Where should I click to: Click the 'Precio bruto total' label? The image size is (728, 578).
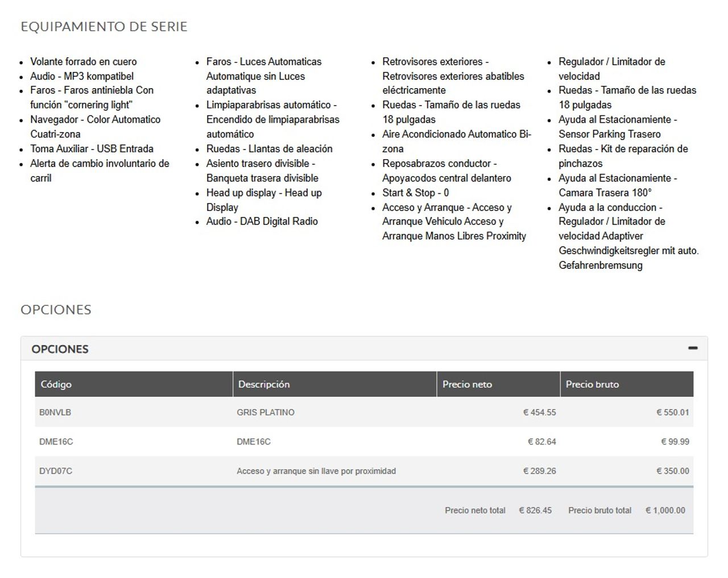[x=599, y=510]
